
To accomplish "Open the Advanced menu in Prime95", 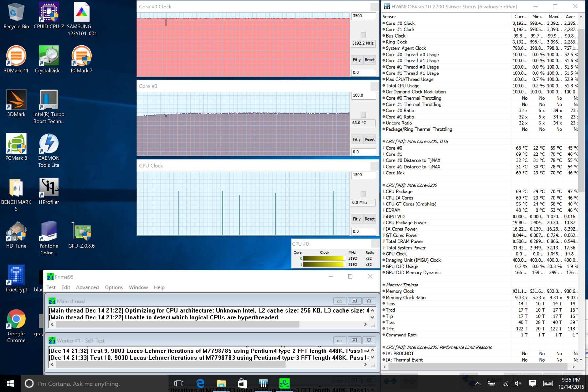I will [x=87, y=287].
